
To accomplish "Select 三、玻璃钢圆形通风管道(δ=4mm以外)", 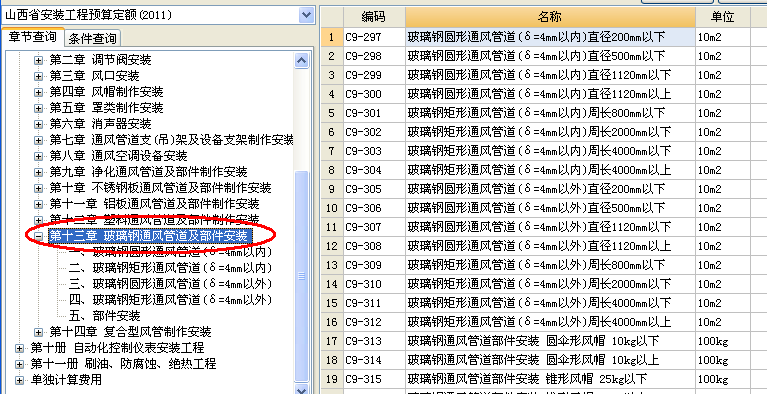I will tap(170, 284).
